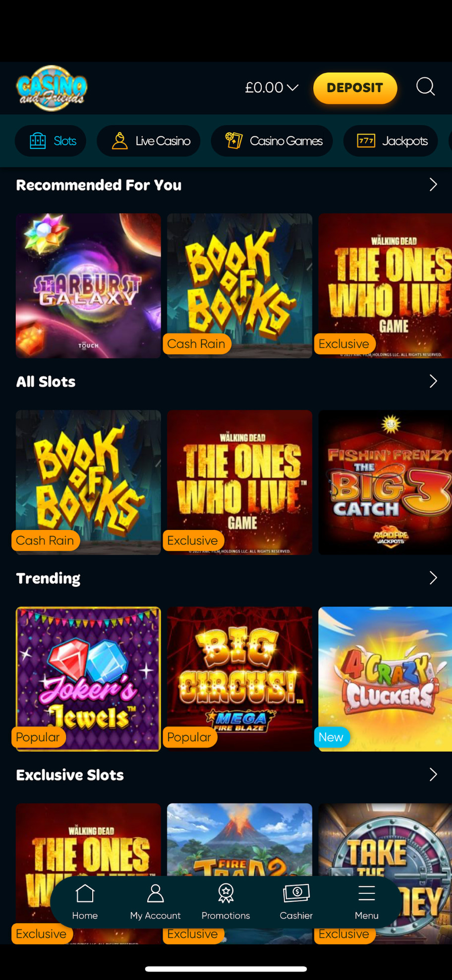
Task: Expand Exclusive Slots section arrow
Action: 433,774
